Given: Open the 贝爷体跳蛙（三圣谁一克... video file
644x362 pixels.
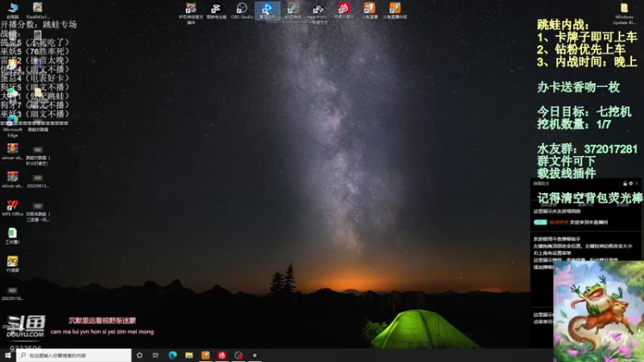Looking at the screenshot, I should tap(38, 212).
